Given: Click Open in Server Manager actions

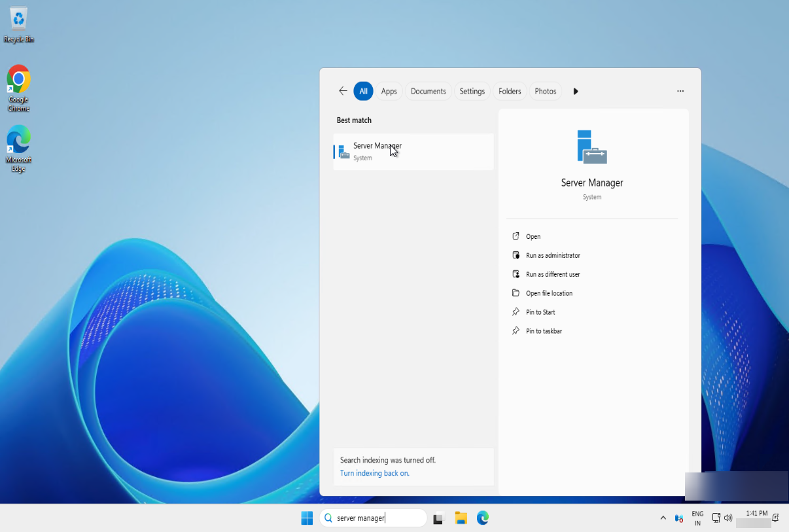Looking at the screenshot, I should (533, 237).
